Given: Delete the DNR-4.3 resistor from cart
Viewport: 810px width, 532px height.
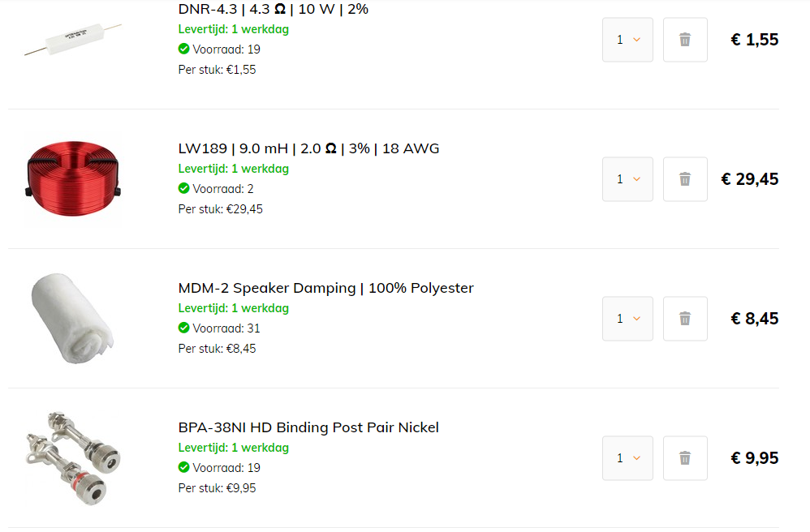Looking at the screenshot, I should pyautogui.click(x=685, y=40).
